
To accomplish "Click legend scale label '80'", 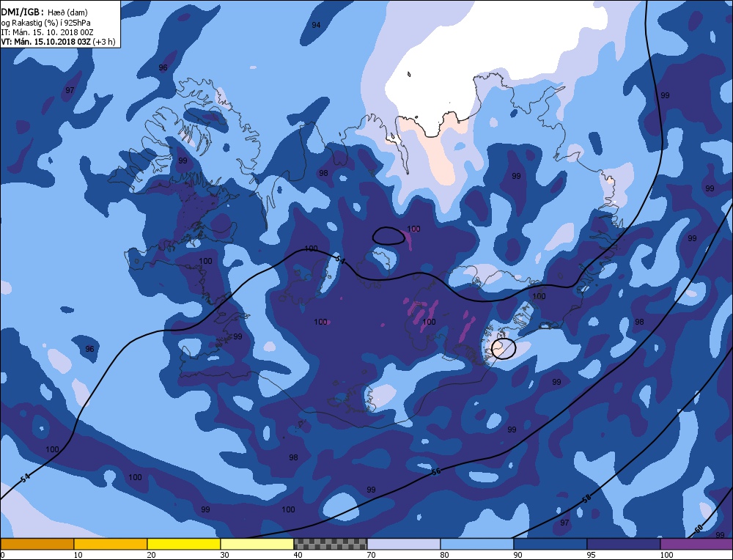I will [444, 555].
